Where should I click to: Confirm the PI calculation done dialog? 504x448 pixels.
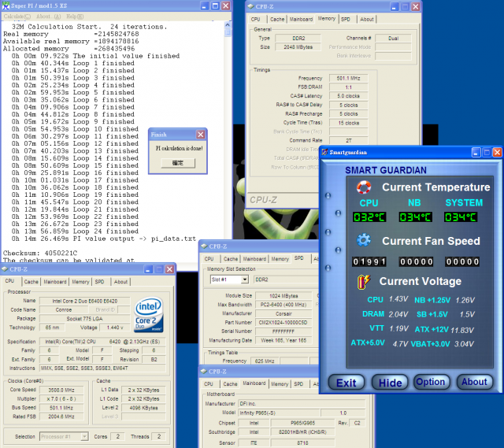point(178,163)
